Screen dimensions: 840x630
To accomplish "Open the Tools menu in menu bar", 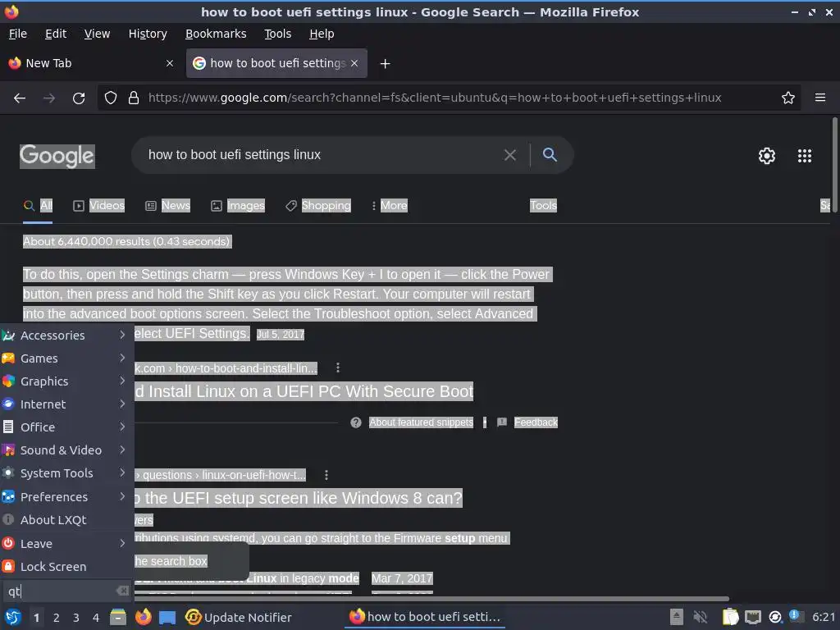I will pos(277,34).
